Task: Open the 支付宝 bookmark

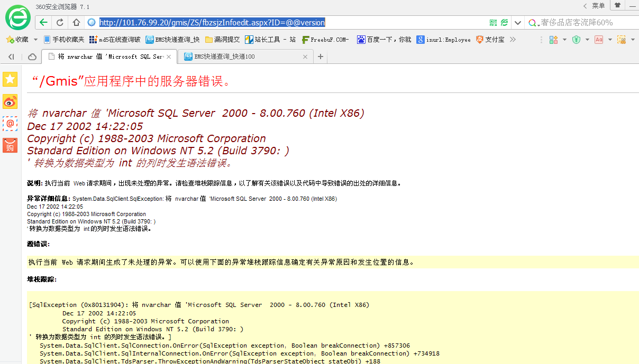Action: (x=490, y=40)
